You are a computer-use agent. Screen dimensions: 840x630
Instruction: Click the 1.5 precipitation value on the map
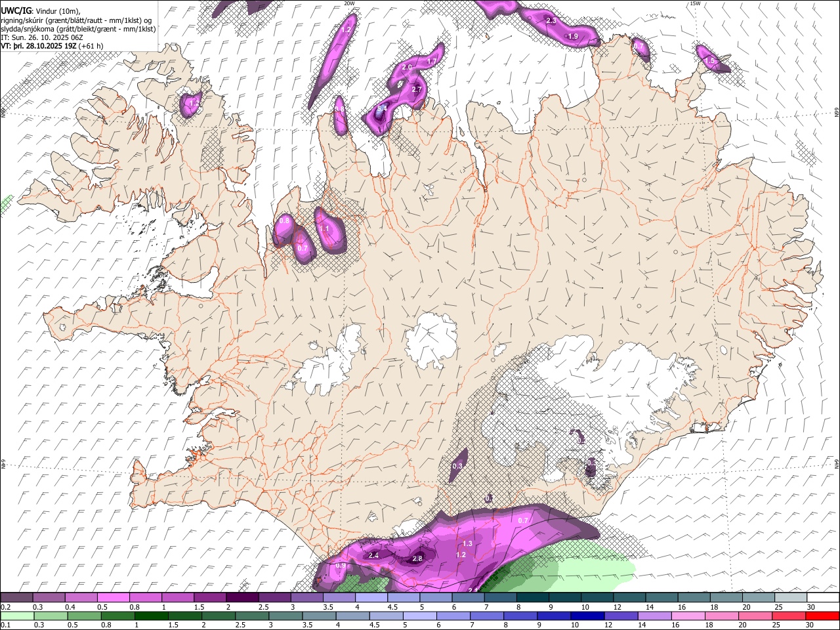709,61
